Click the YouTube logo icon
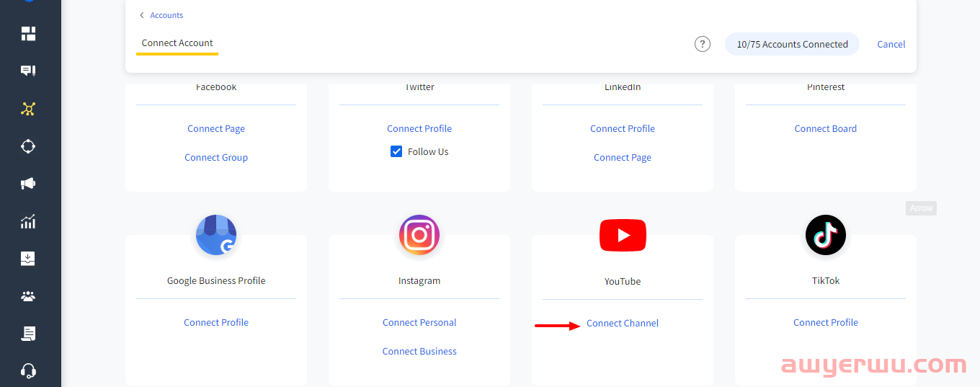The image size is (980, 387). pyautogui.click(x=623, y=236)
